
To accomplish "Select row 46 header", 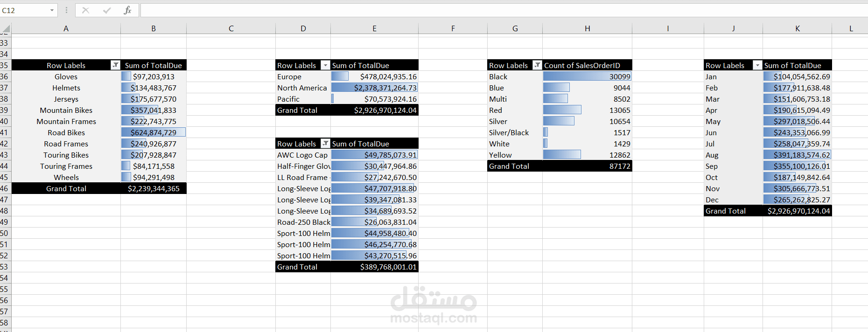I will click(x=5, y=188).
